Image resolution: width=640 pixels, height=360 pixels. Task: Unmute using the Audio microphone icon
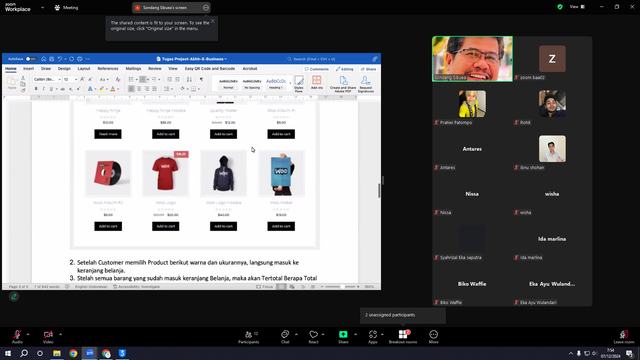(17, 334)
